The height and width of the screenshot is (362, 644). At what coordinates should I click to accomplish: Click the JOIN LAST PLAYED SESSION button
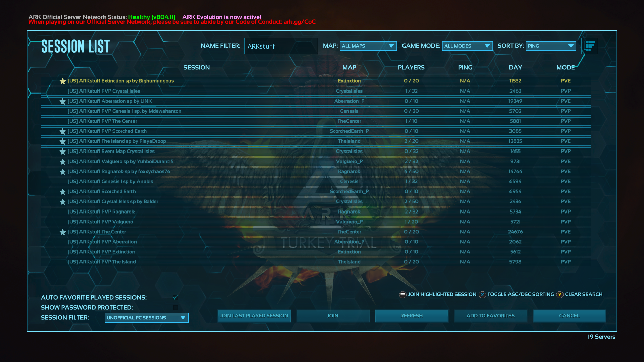[x=254, y=315]
